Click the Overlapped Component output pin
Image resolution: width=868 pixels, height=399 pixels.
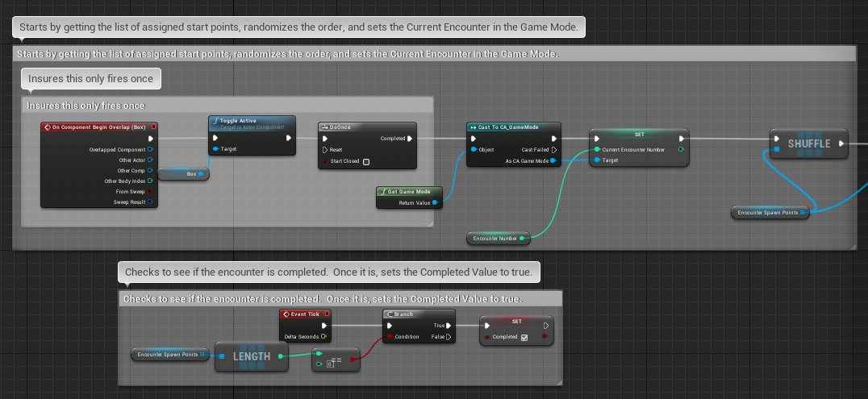click(151, 149)
